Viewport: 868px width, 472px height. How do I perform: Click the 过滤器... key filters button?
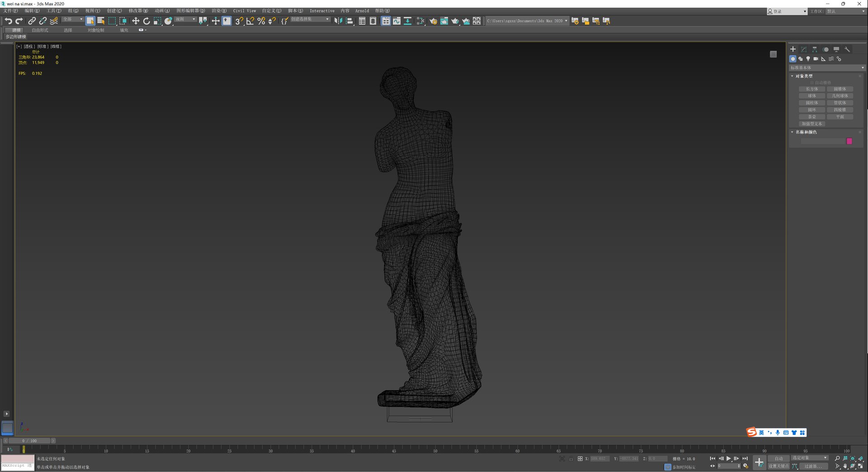pos(813,466)
